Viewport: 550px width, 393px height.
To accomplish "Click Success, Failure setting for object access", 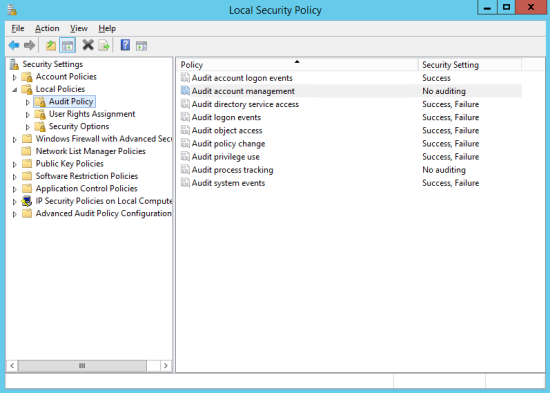I will click(x=450, y=131).
